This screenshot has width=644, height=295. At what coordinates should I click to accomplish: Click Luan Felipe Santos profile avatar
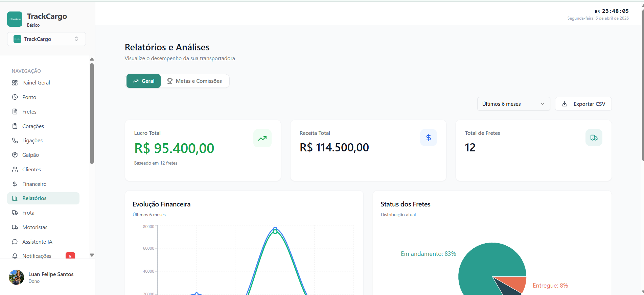(16, 277)
